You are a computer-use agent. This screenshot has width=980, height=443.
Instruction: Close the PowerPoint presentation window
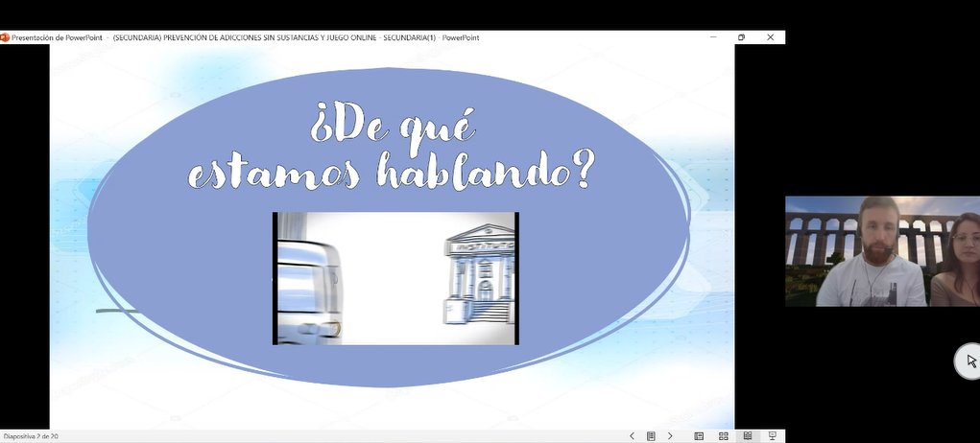click(x=770, y=37)
